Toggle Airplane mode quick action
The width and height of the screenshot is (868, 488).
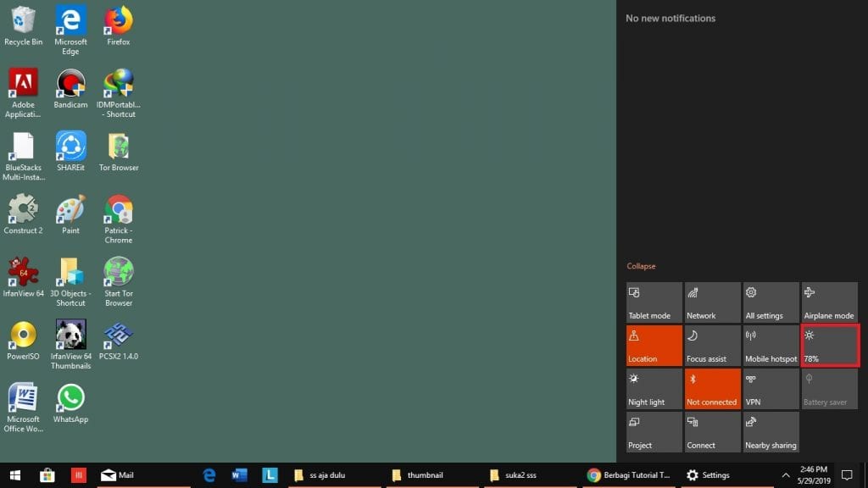tap(830, 302)
